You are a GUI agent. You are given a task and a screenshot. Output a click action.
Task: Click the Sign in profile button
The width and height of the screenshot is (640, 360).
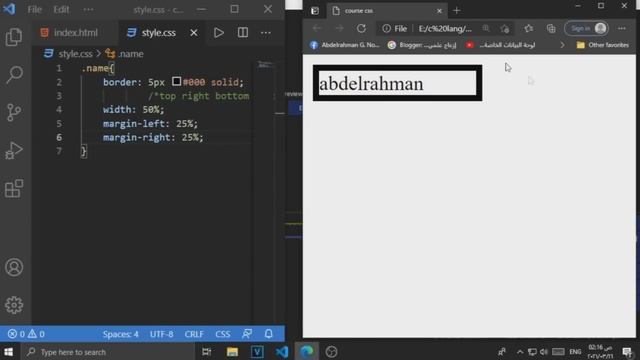click(x=587, y=28)
